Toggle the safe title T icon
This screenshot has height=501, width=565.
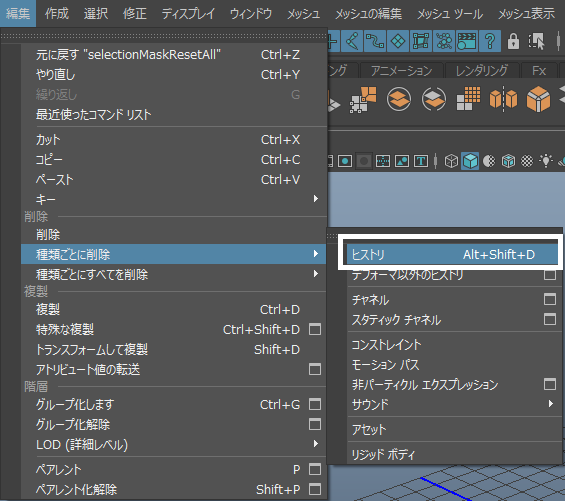tap(421, 161)
